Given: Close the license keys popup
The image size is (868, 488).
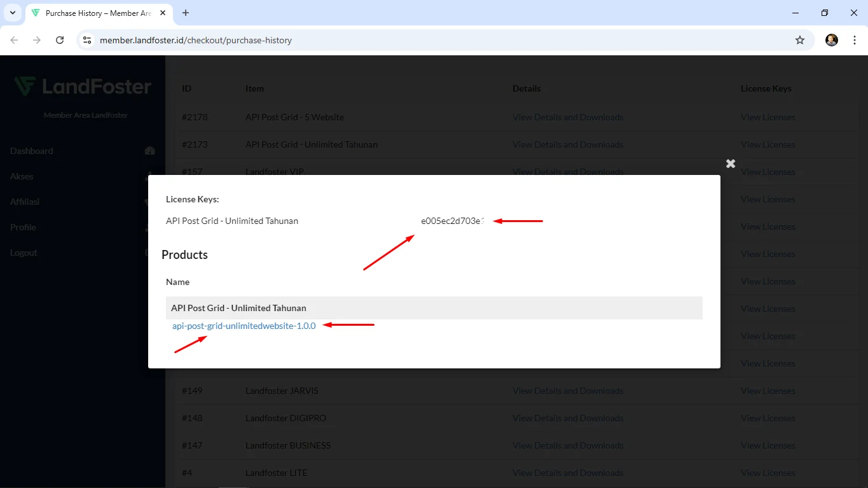Looking at the screenshot, I should point(731,164).
